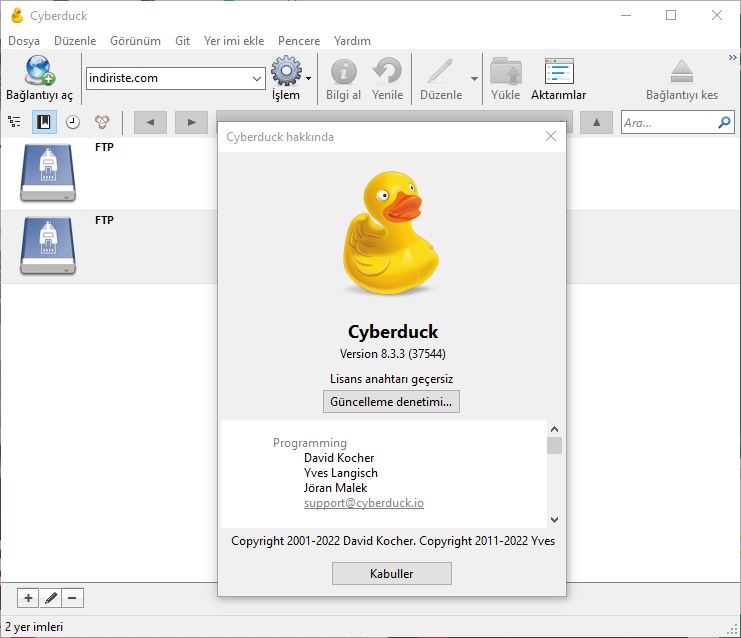The width and height of the screenshot is (741, 638).
Task: Go to parent folder up arrow
Action: [596, 122]
